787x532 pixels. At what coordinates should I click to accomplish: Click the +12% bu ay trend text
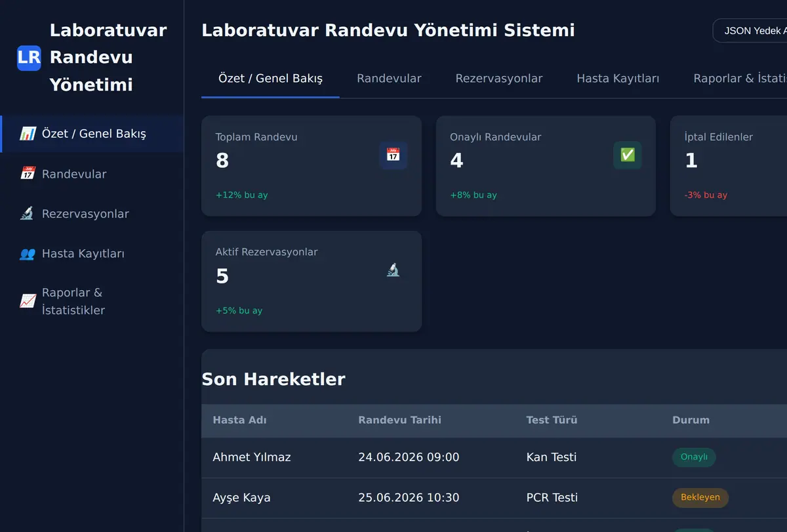pos(241,195)
